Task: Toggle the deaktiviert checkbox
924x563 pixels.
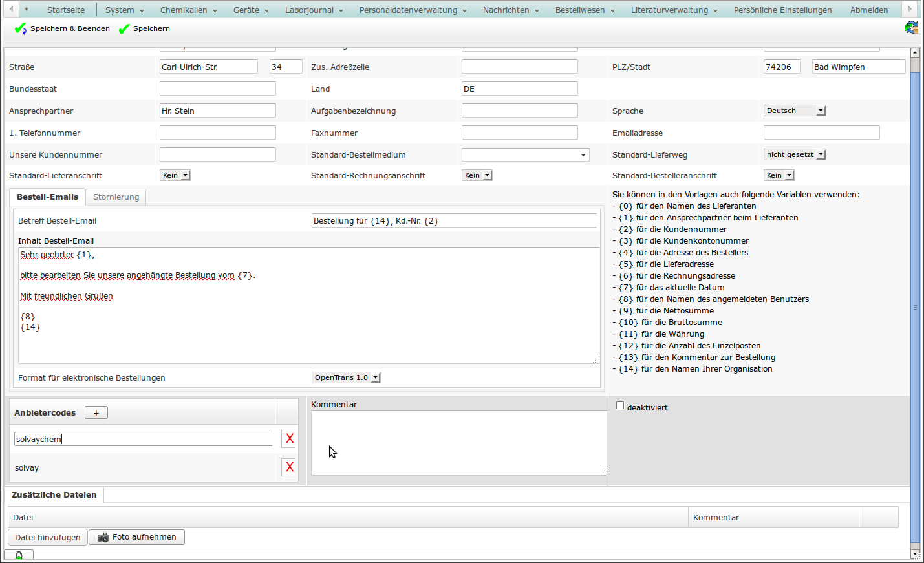Action: [x=620, y=406]
